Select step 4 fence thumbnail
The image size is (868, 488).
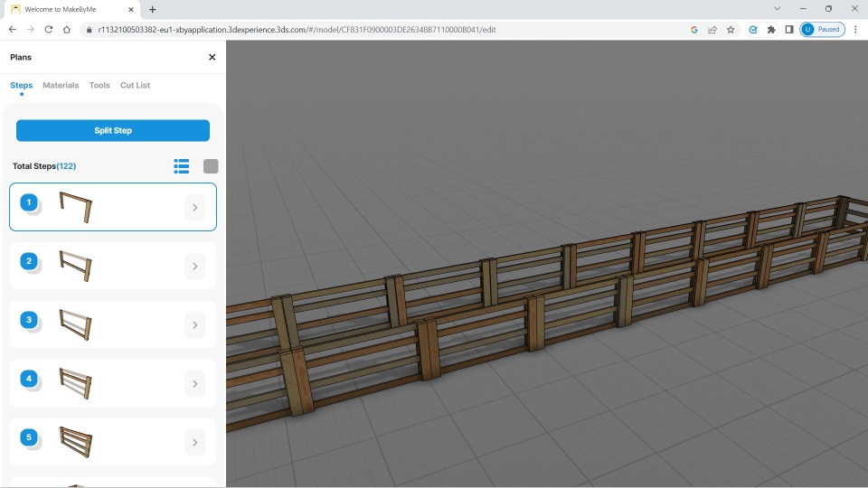(x=76, y=383)
